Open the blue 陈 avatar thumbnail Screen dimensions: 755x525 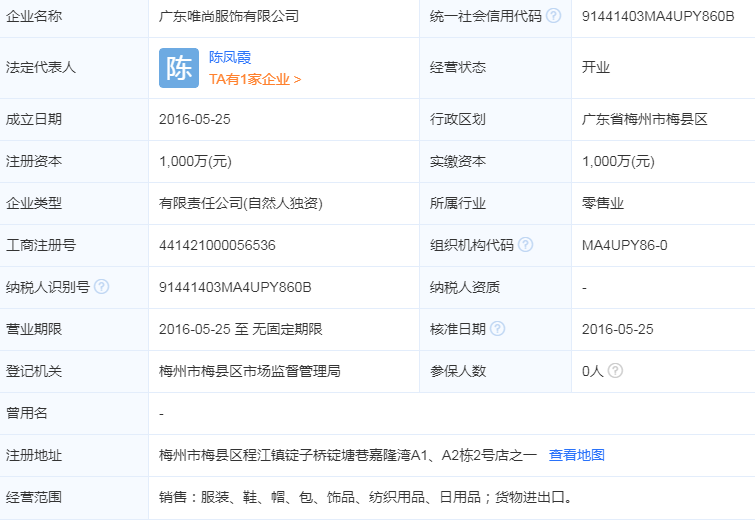(x=179, y=68)
